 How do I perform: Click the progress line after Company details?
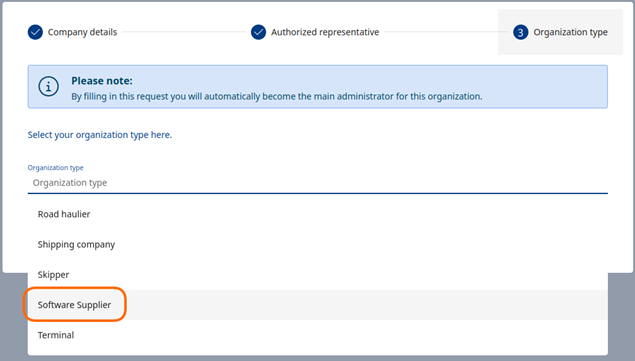(183, 32)
